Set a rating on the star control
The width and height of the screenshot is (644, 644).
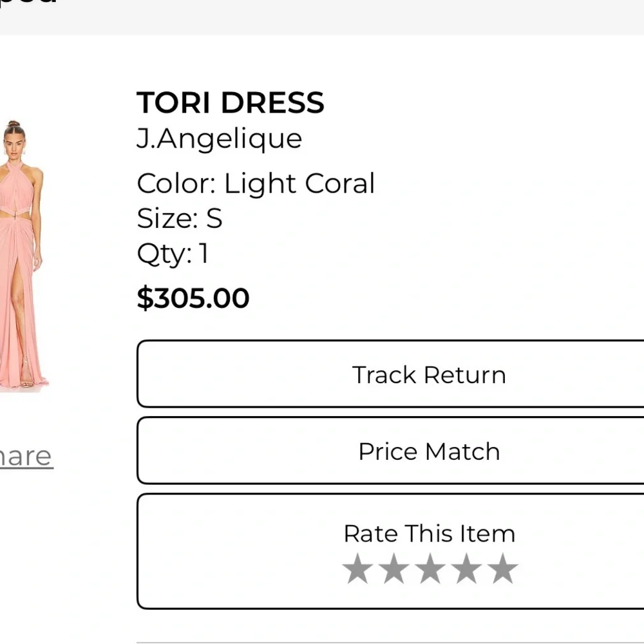(x=430, y=569)
